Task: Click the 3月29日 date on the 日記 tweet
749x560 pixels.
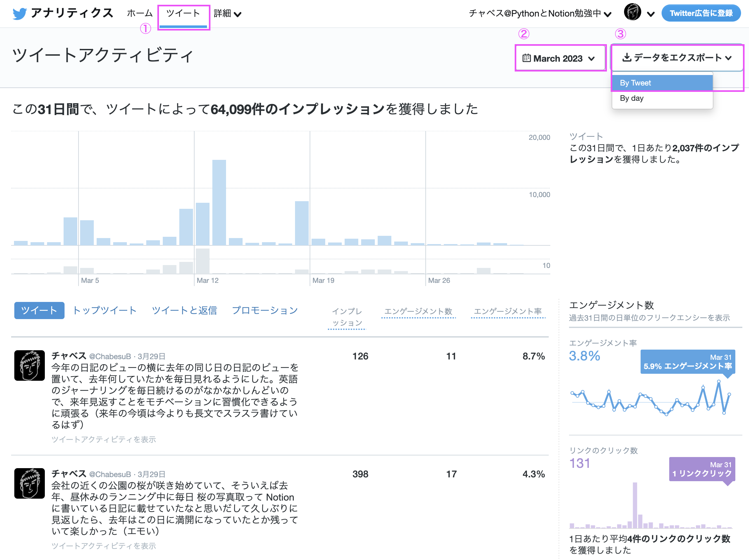Action: pos(151,356)
